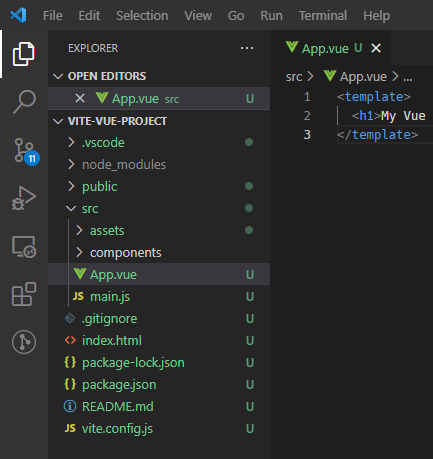Click the U git status on main.js row
Image resolution: width=433 pixels, height=459 pixels.
[250, 296]
